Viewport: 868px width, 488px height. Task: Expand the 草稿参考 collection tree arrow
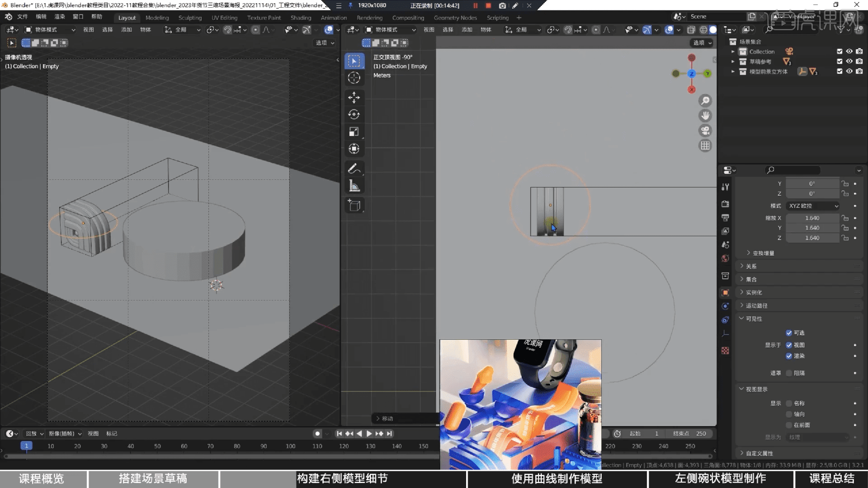(733, 61)
